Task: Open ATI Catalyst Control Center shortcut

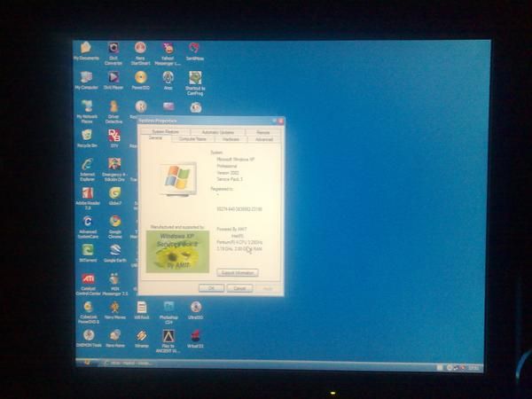Action: pos(88,285)
